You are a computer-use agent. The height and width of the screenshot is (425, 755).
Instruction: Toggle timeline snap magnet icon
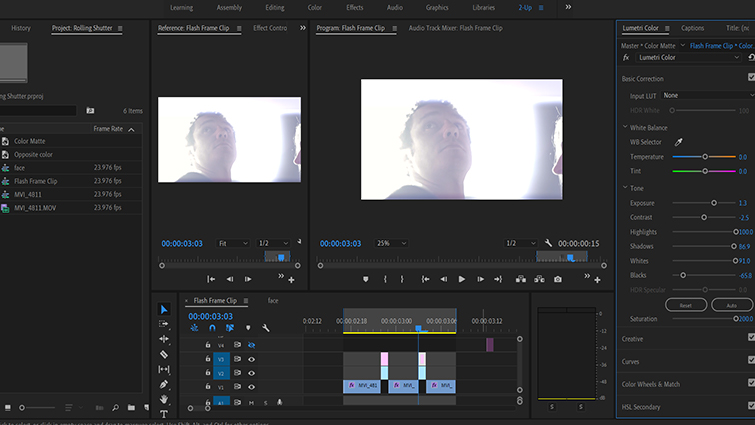212,328
